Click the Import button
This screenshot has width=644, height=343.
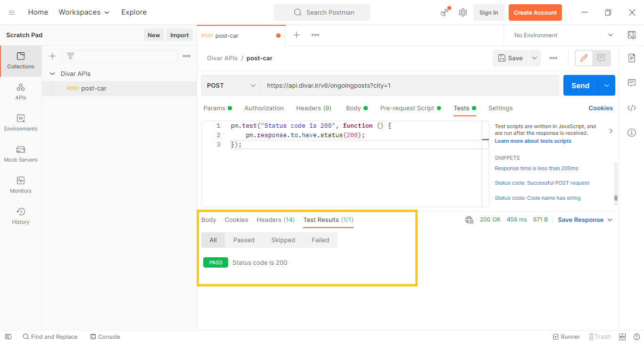[180, 35]
